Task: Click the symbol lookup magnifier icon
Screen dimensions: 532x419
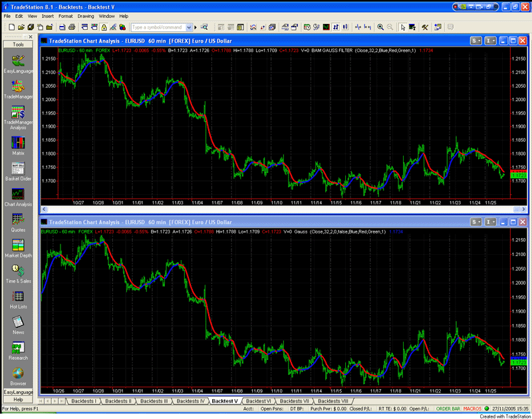Action: (x=204, y=27)
